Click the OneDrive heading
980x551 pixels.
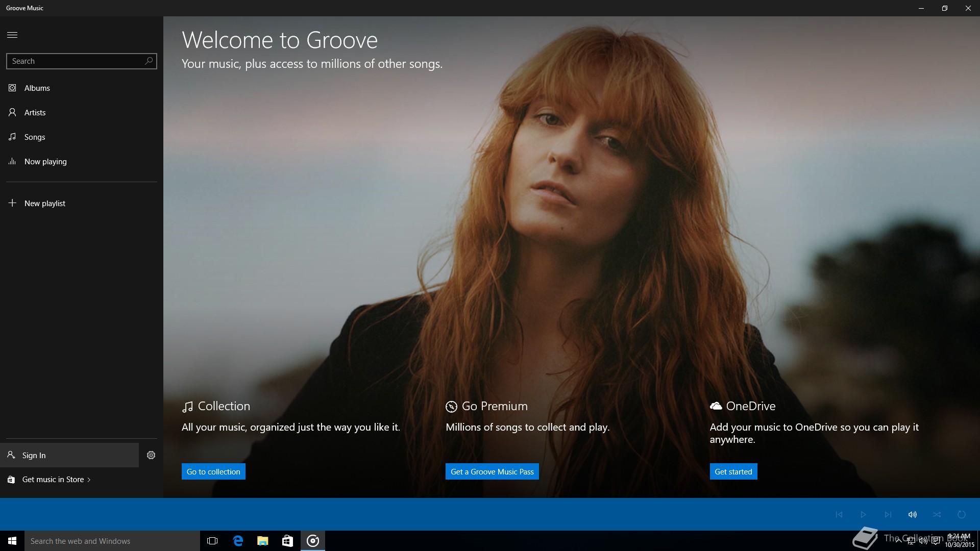(x=751, y=406)
